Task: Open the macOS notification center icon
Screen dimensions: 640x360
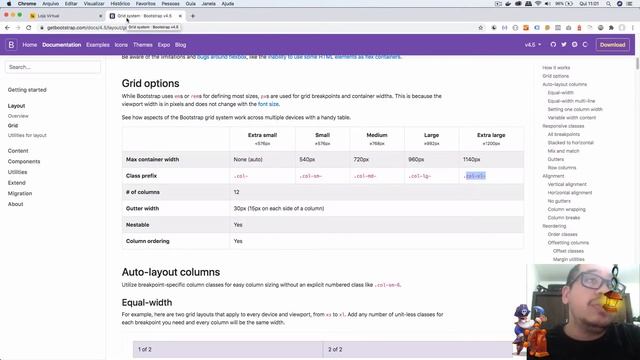Action: 630,4
